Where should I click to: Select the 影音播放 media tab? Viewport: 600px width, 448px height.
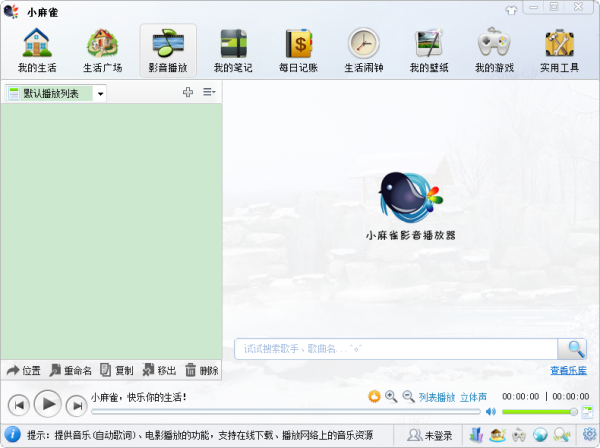click(x=168, y=51)
